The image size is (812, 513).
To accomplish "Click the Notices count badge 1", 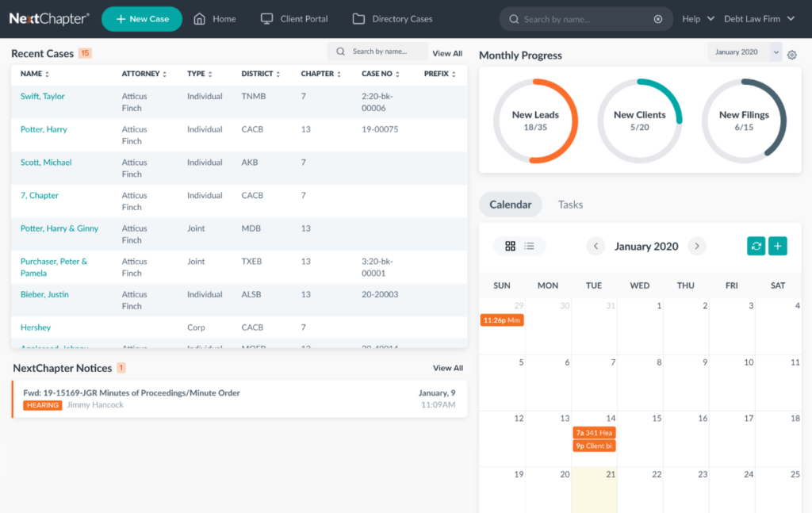I will 121,368.
